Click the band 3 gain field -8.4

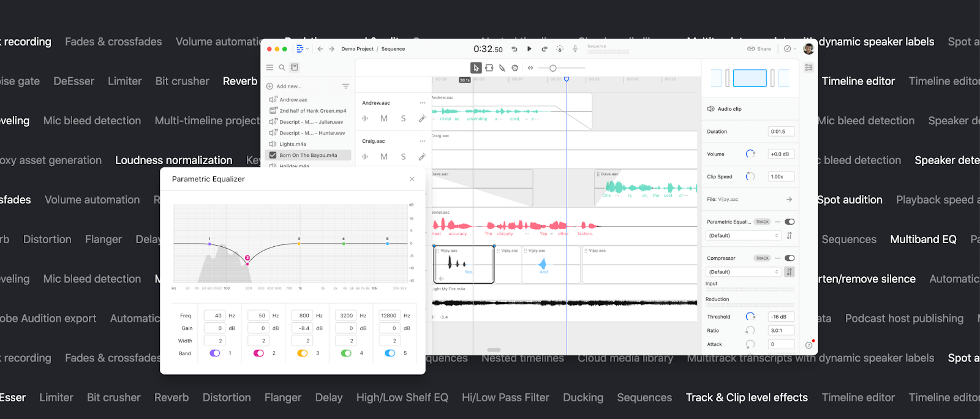click(x=302, y=328)
